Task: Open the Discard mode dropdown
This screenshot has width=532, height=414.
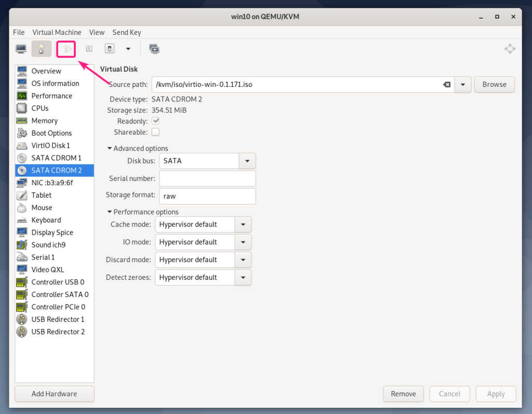Action: (243, 260)
